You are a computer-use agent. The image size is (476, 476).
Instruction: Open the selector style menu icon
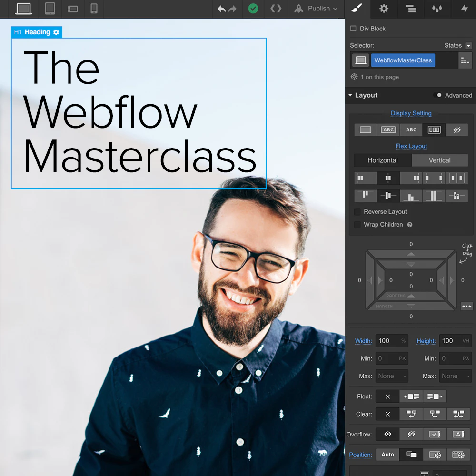[x=465, y=60]
